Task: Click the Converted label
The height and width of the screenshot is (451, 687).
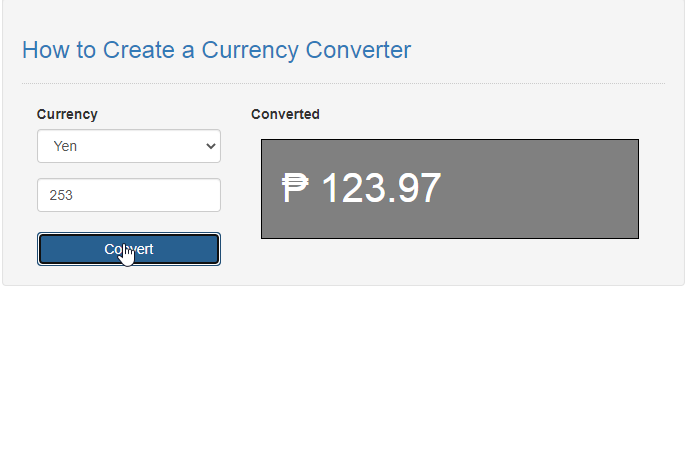Action: coord(285,114)
